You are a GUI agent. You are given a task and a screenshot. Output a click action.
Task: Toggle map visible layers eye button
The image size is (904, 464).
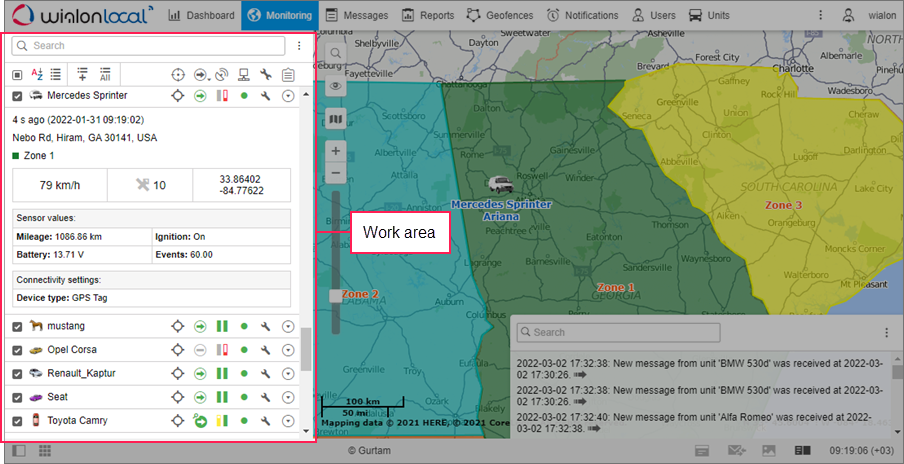tap(336, 86)
